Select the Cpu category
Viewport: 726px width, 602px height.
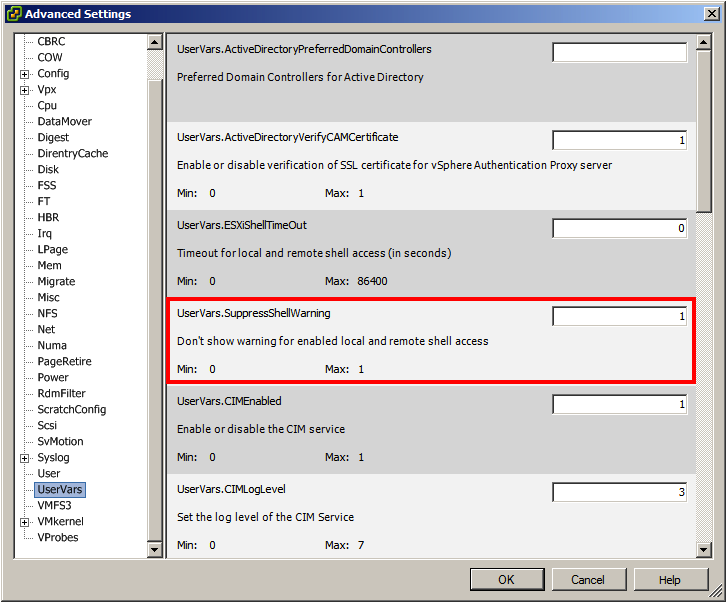click(x=47, y=106)
